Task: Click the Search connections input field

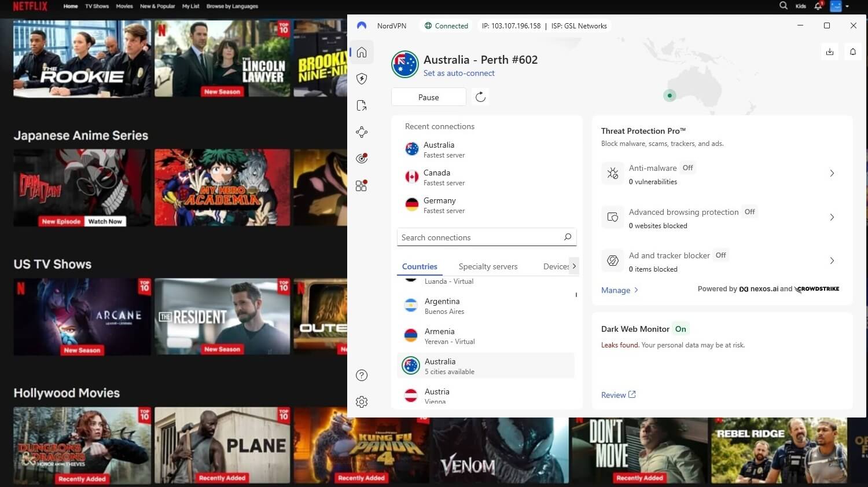Action: (x=486, y=237)
